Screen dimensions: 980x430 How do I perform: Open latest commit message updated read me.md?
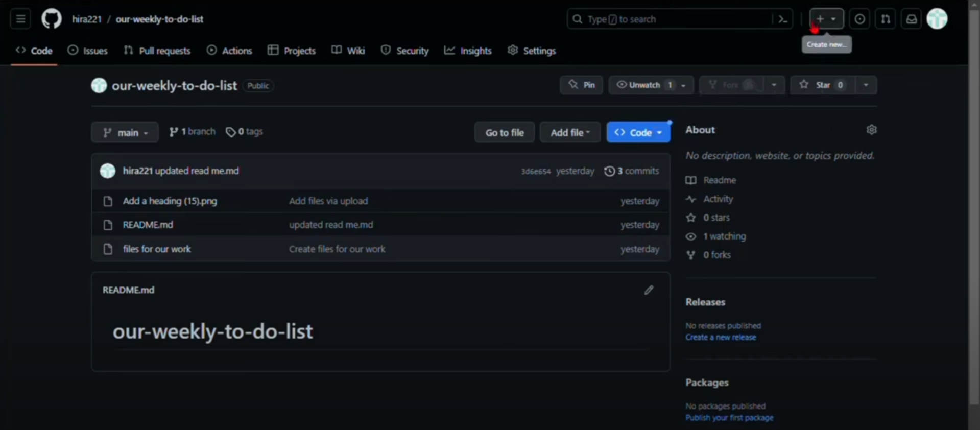(197, 171)
